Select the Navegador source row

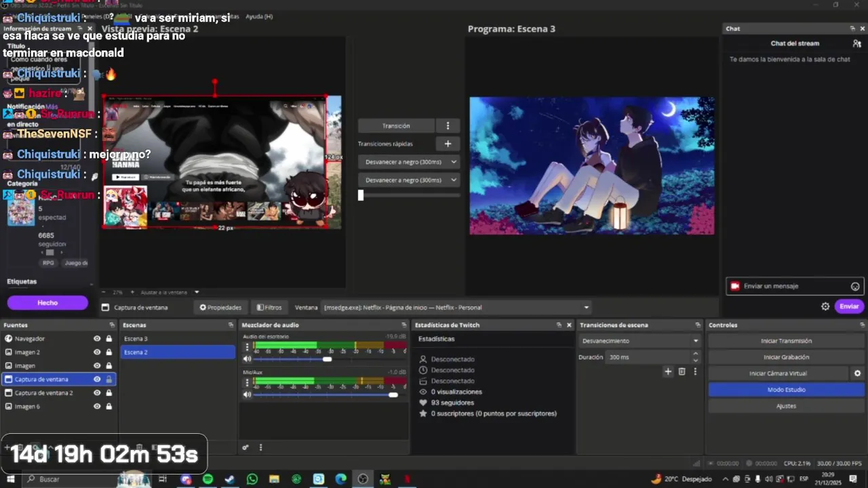[59, 339]
